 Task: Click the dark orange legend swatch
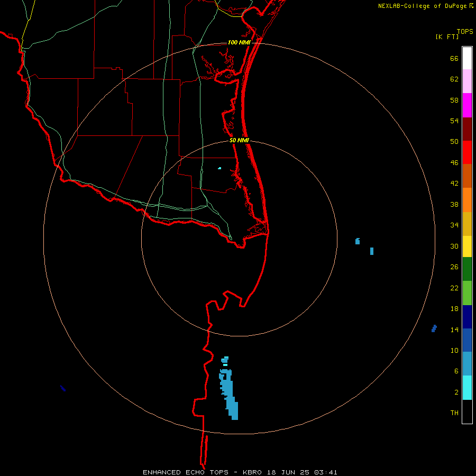(x=467, y=176)
